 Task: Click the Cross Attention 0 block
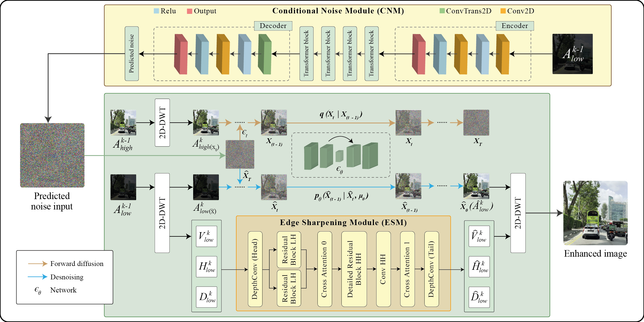tap(324, 269)
